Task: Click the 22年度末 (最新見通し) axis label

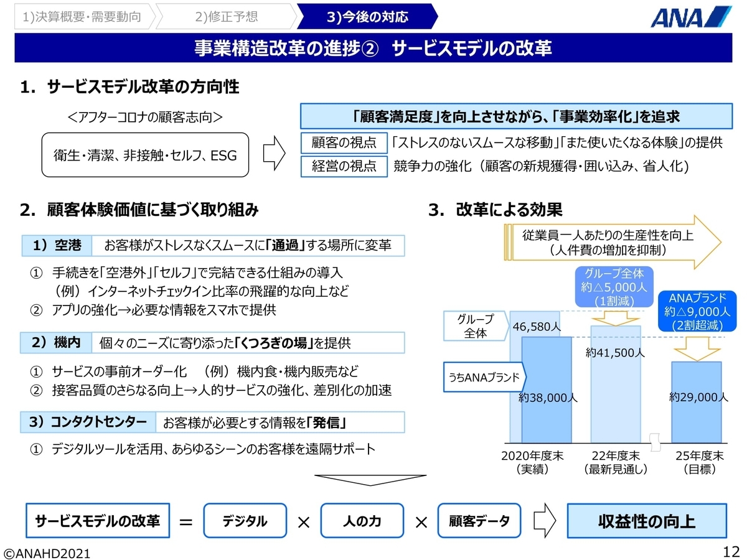Action: pyautogui.click(x=616, y=462)
